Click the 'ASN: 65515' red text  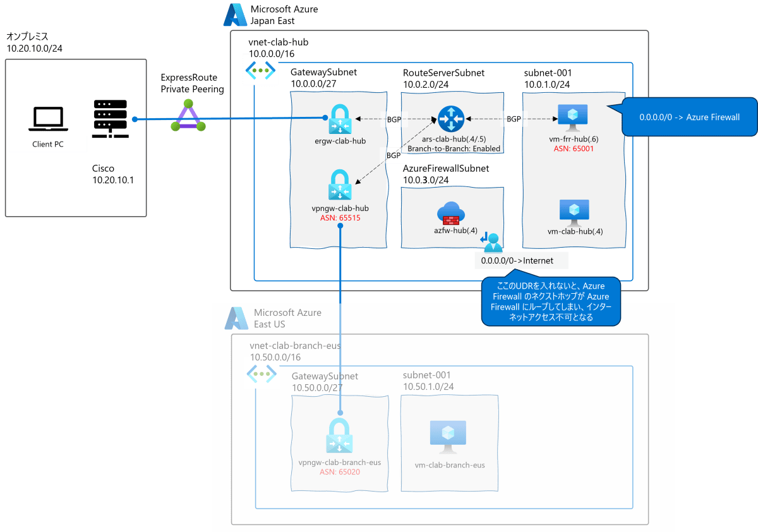tap(341, 217)
